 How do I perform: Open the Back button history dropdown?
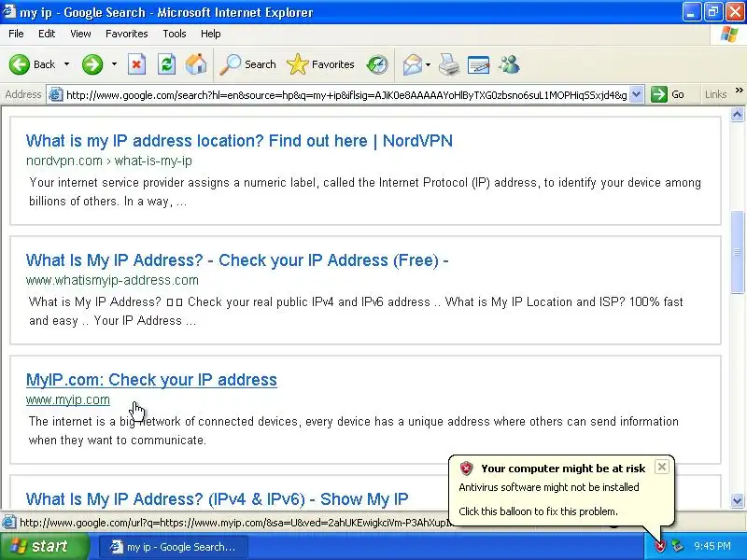[66, 64]
